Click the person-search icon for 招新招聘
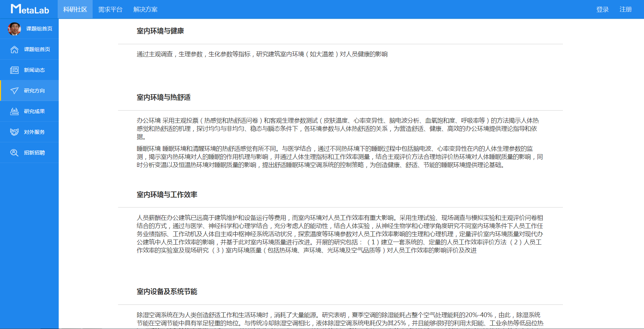Image resolution: width=644 pixels, height=329 pixels. point(14,153)
